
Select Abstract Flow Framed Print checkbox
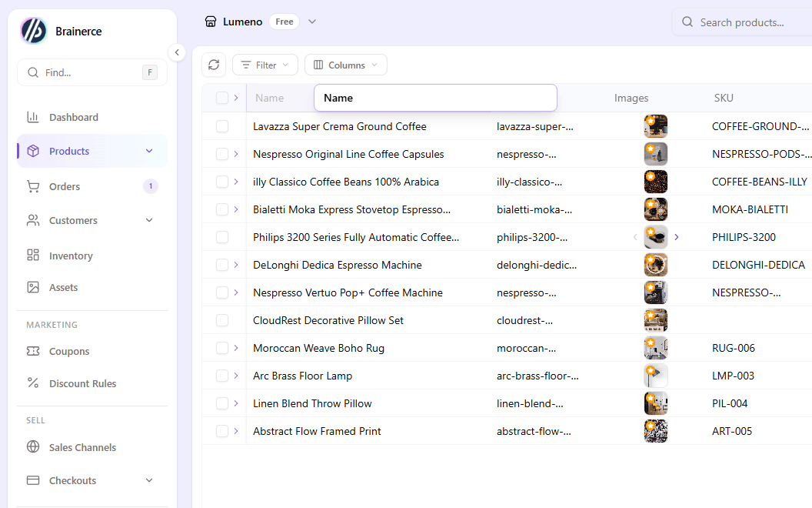coord(222,431)
